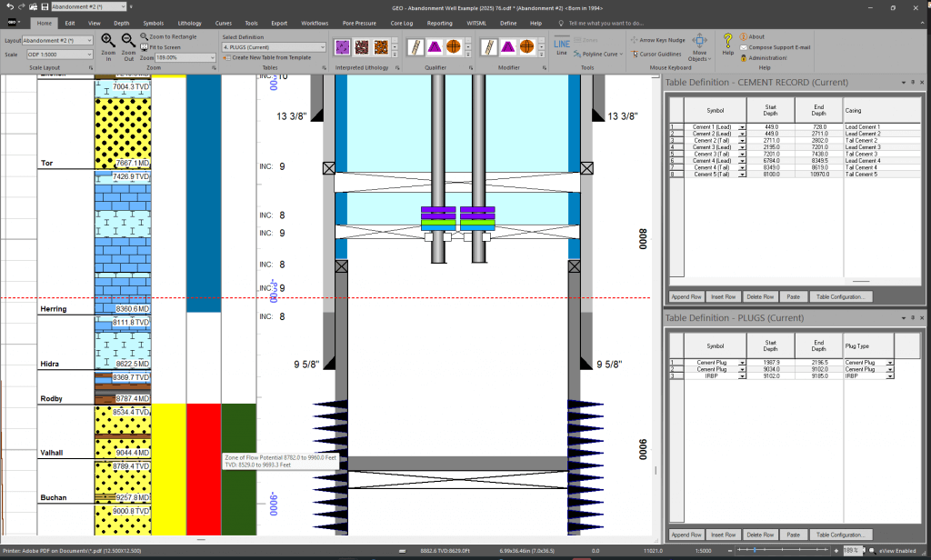Click the magnifier icon in the status bar
The width and height of the screenshot is (931, 560).
(x=872, y=551)
